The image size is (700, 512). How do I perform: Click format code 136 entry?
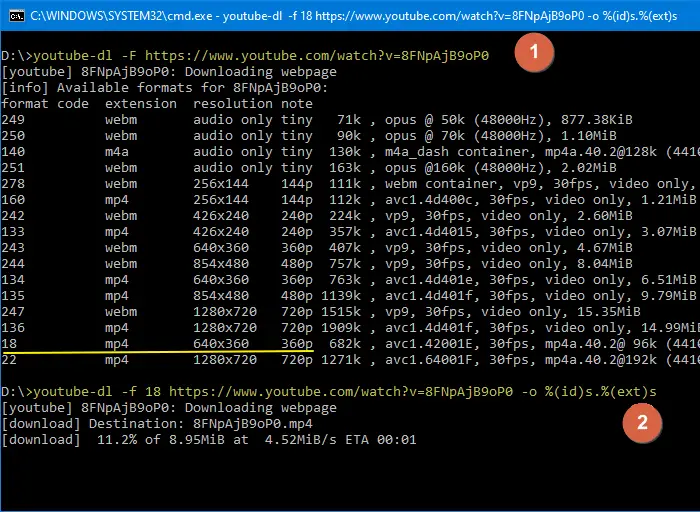(13, 328)
